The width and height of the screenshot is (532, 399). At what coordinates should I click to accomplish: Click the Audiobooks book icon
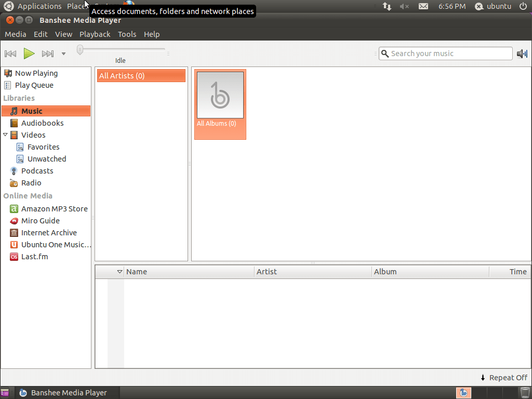(14, 123)
